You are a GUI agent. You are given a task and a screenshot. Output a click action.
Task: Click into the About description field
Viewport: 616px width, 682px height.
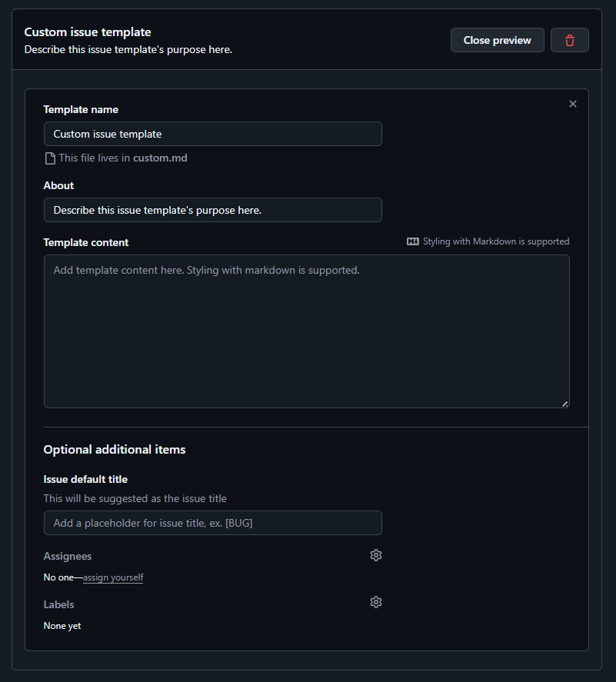pos(212,210)
